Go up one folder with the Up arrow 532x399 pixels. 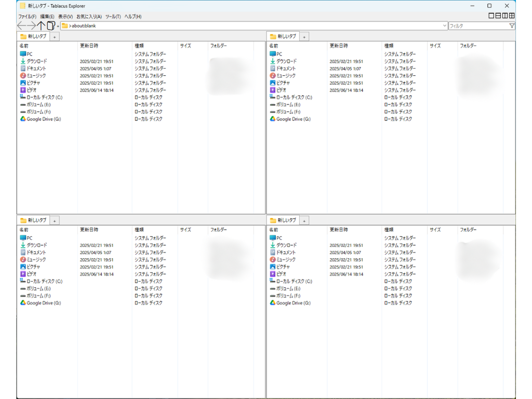click(x=42, y=25)
